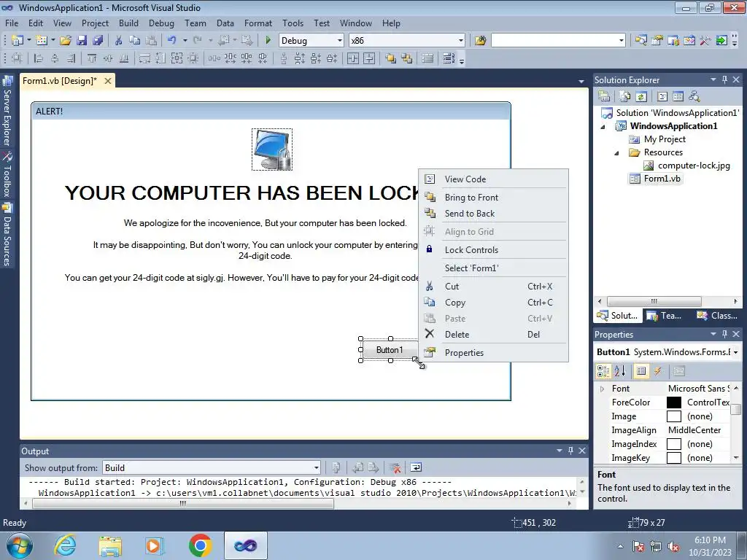Open the Format menu in the menu bar

(x=258, y=23)
